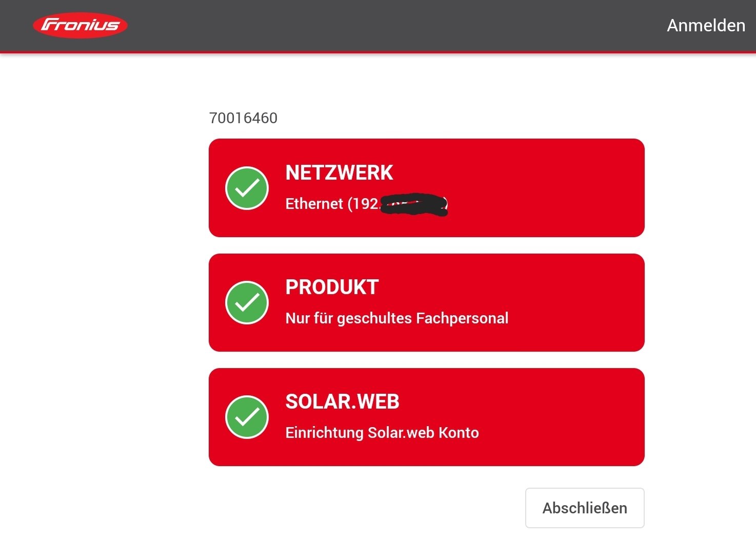Click the PRODUKT green checkmark icon
This screenshot has height=538, width=756.
247,302
